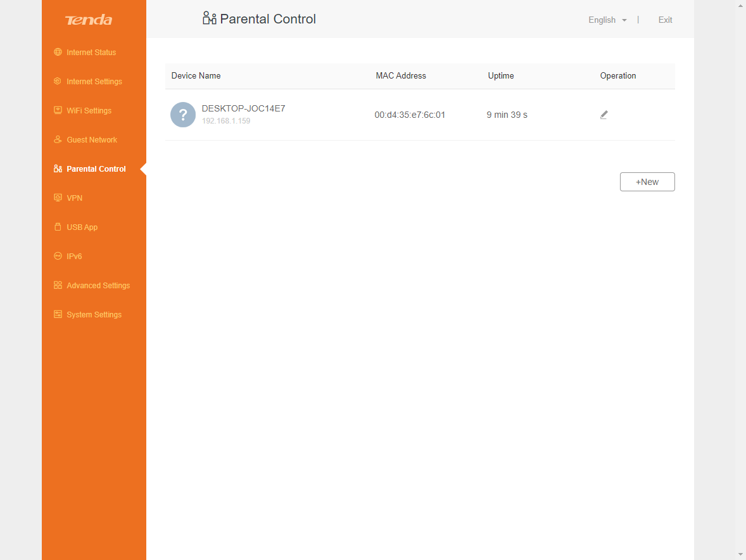Click the unknown device question-mark avatar
746x560 pixels.
pyautogui.click(x=182, y=115)
